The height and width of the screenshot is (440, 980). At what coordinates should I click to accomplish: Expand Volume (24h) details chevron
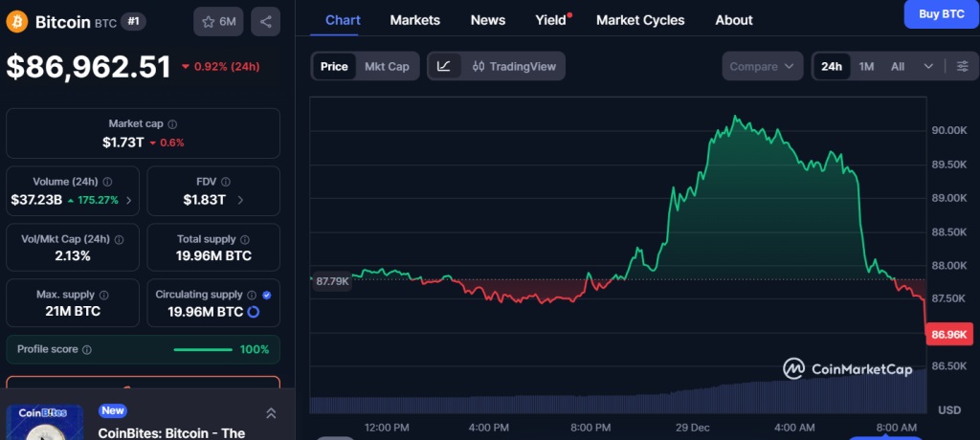pyautogui.click(x=129, y=201)
